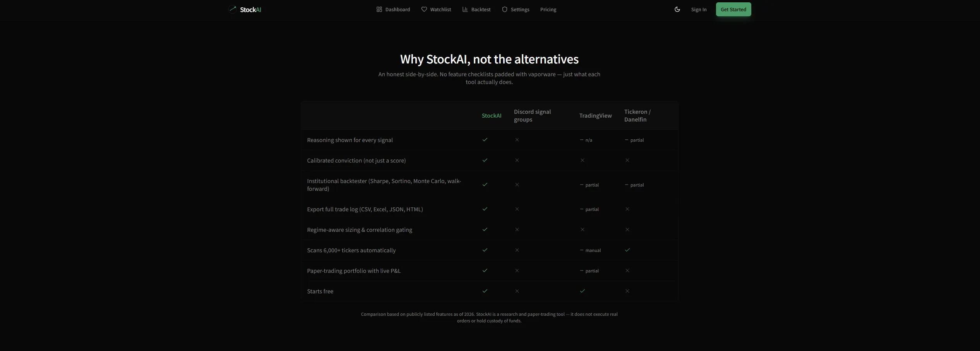
Task: Click TradingView manual cell in Scans row
Action: pos(590,250)
